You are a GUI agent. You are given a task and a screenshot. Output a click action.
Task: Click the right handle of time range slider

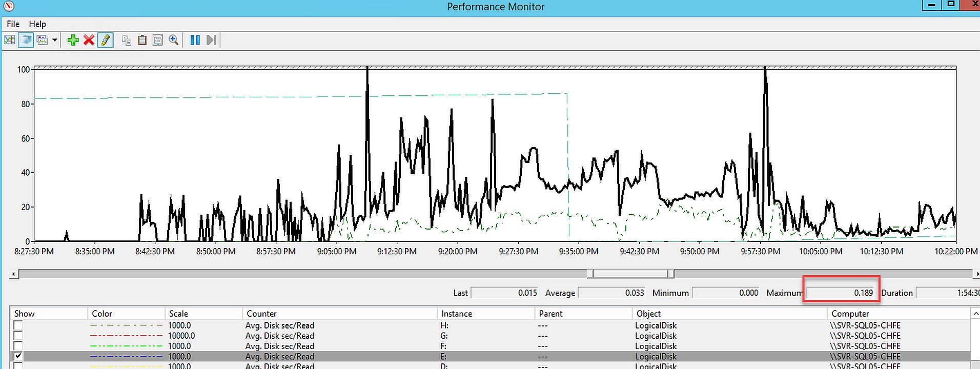coord(671,274)
